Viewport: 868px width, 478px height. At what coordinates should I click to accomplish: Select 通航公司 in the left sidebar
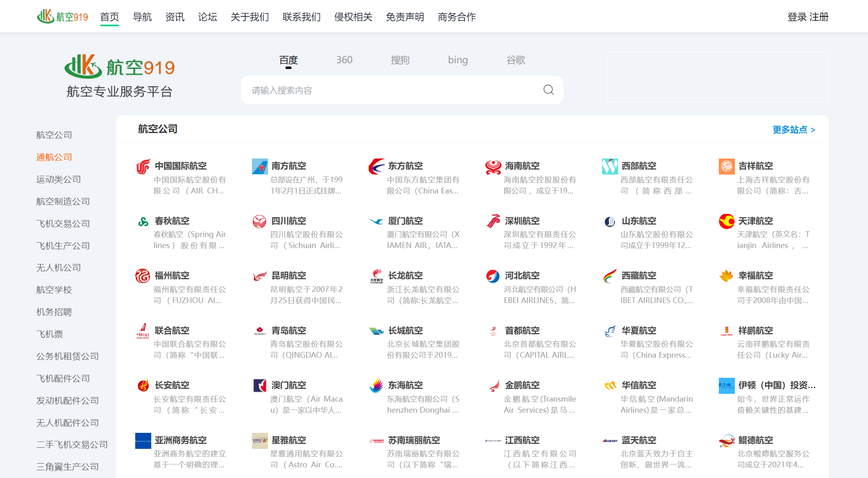pyautogui.click(x=54, y=157)
